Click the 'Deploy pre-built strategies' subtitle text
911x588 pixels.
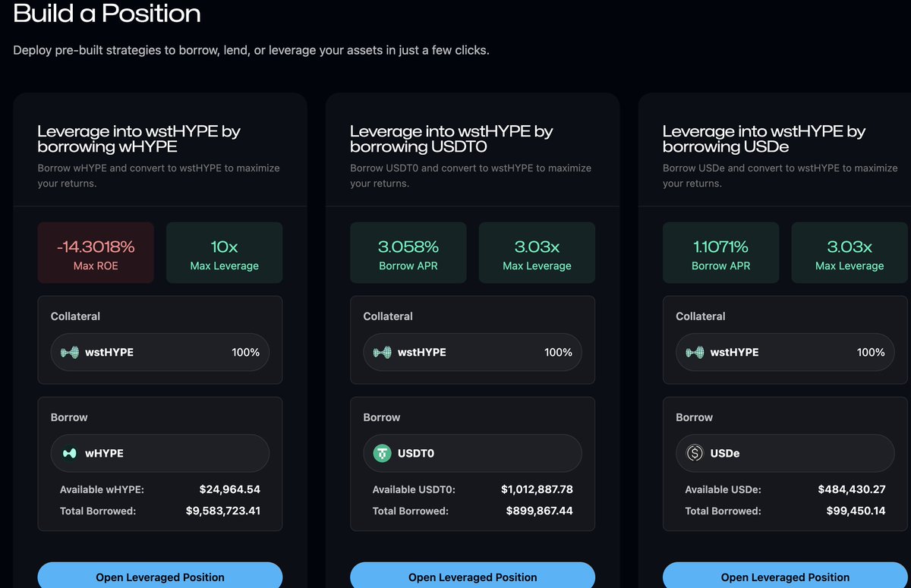[x=251, y=50]
